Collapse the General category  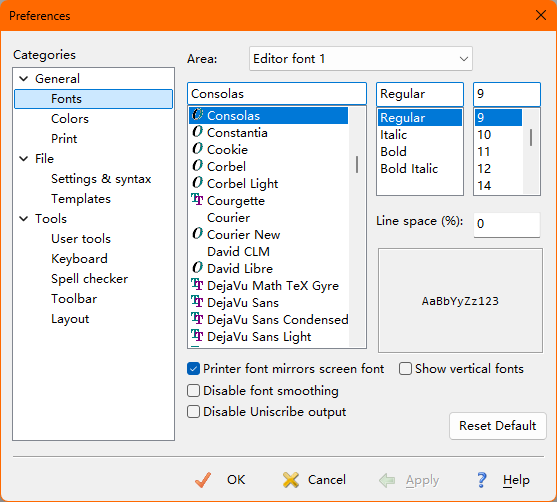click(x=24, y=79)
